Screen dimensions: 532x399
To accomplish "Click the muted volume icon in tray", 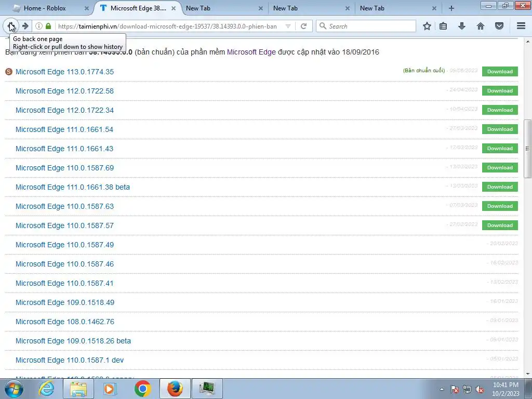I will pos(480,389).
